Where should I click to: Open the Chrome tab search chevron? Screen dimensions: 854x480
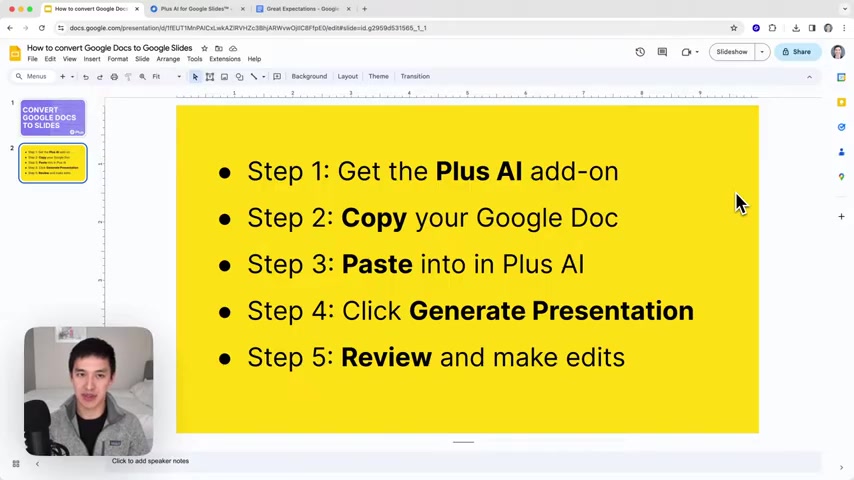[x=845, y=9]
